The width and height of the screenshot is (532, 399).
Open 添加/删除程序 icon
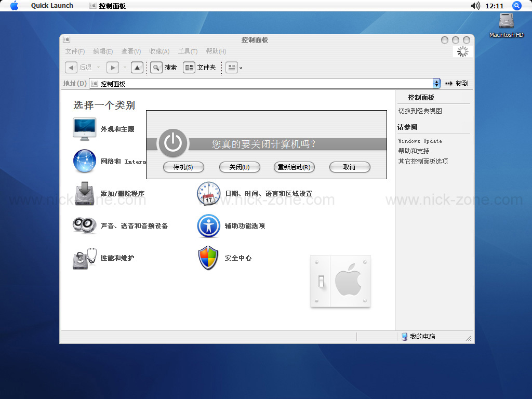point(85,193)
